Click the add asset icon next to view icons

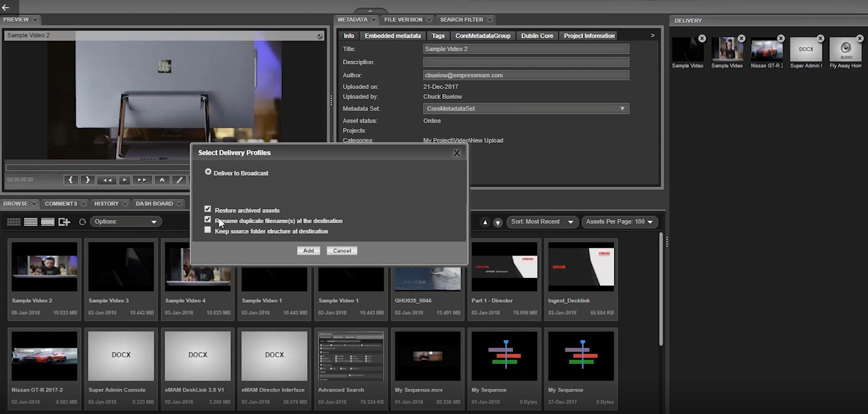pyautogui.click(x=64, y=222)
